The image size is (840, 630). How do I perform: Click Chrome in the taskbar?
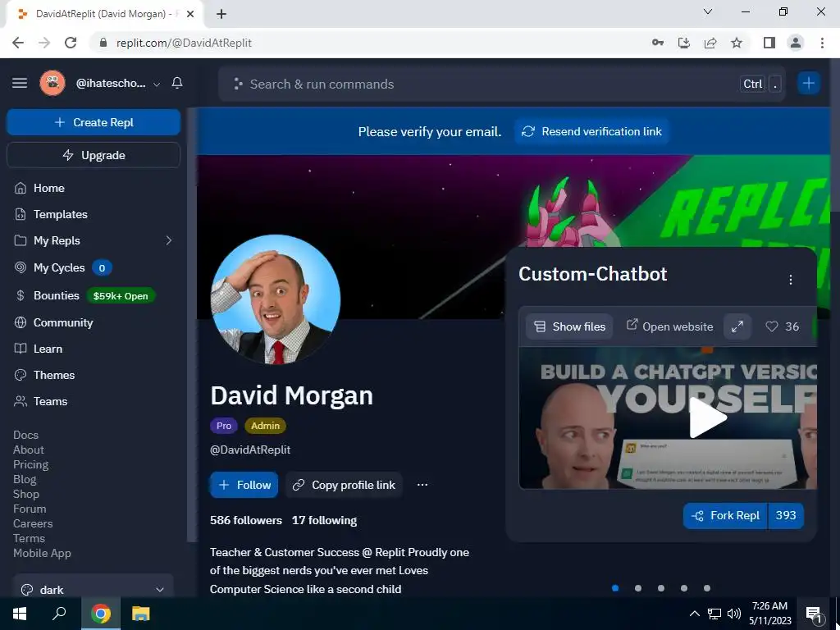click(x=100, y=614)
